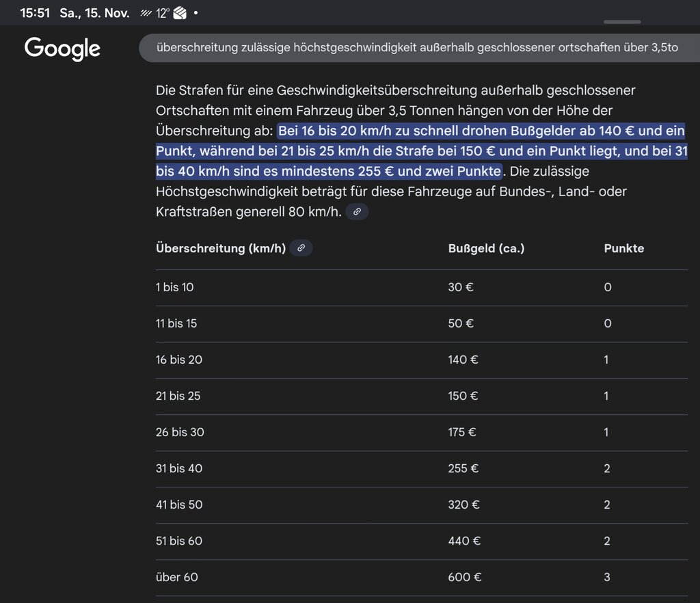Click the '31 bis 40' row label
The height and width of the screenshot is (603, 700).
pyautogui.click(x=179, y=468)
